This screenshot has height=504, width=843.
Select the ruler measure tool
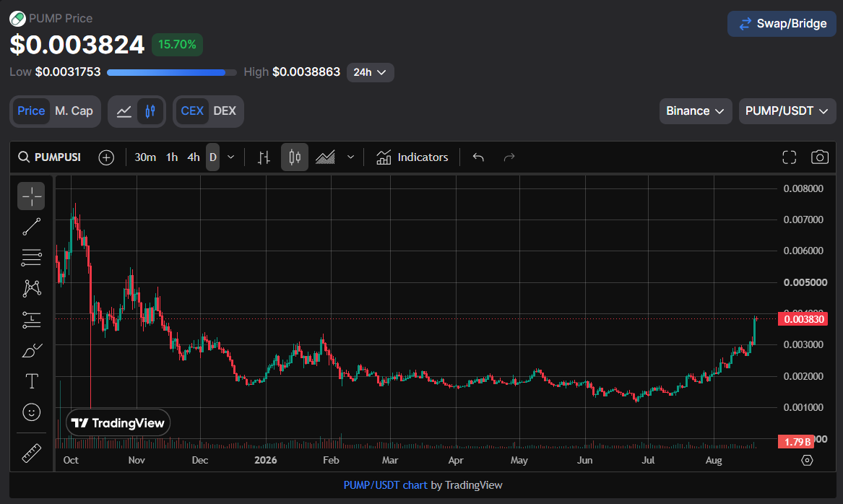coord(31,453)
